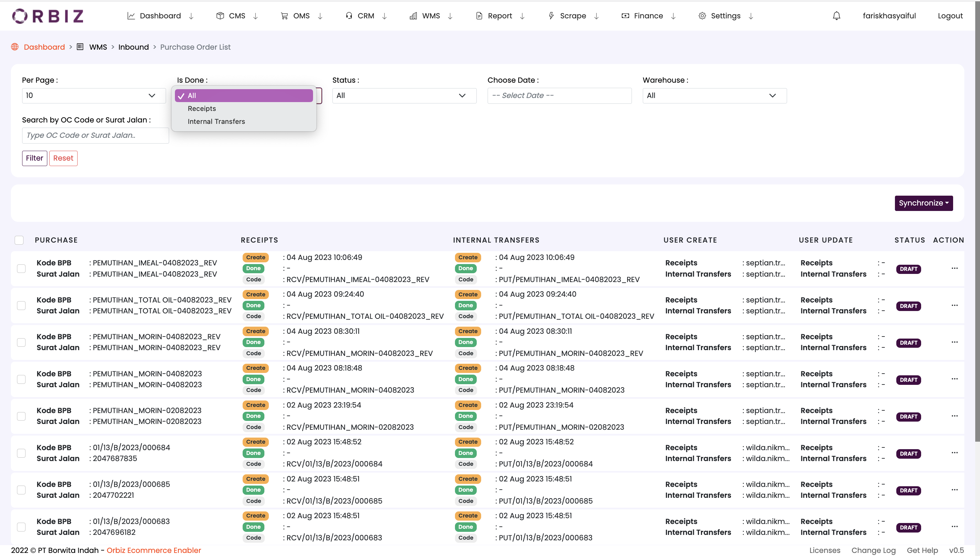Screen dimensions: 980x556
Task: Expand the CRM menu arrow
Action: point(385,16)
